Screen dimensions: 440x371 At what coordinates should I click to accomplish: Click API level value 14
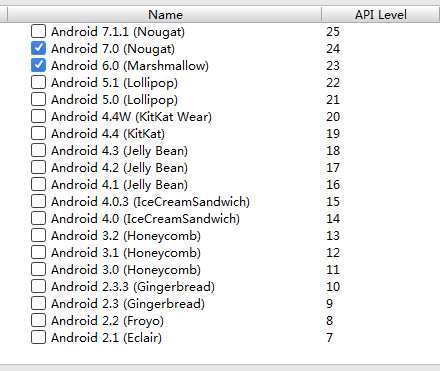(x=333, y=219)
